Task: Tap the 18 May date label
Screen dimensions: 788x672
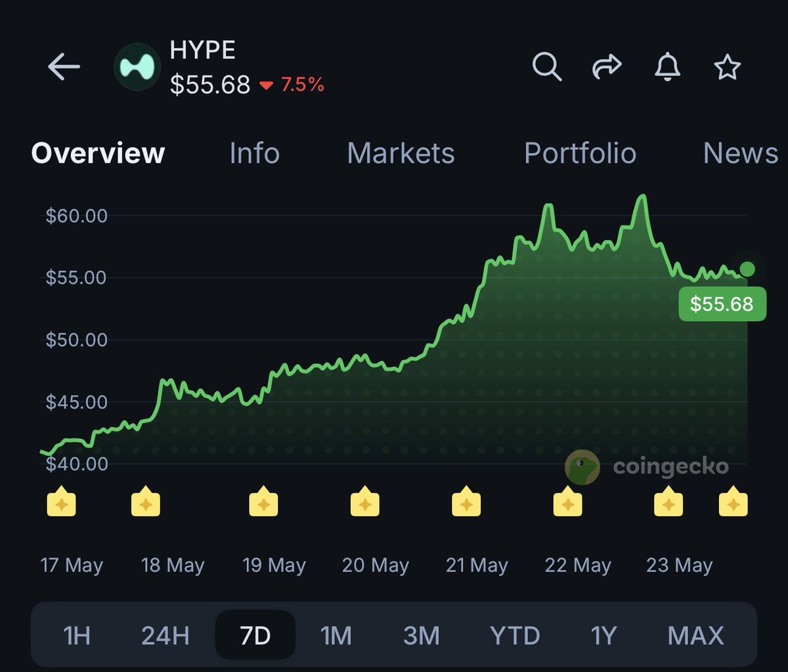Action: 173,565
